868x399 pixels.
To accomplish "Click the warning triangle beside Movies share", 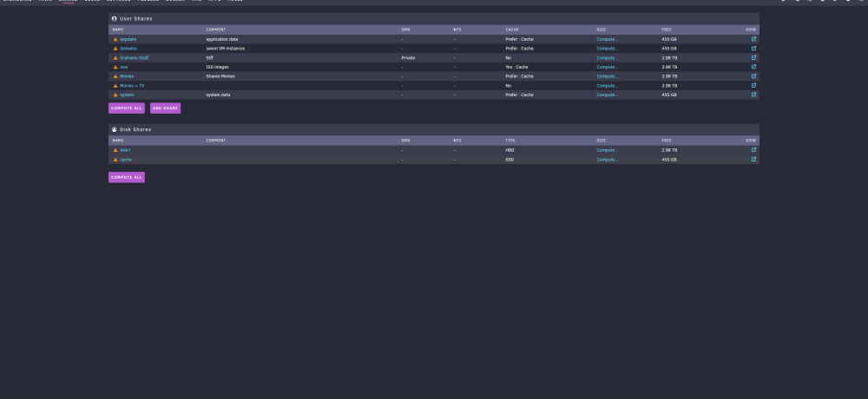I will click(115, 76).
